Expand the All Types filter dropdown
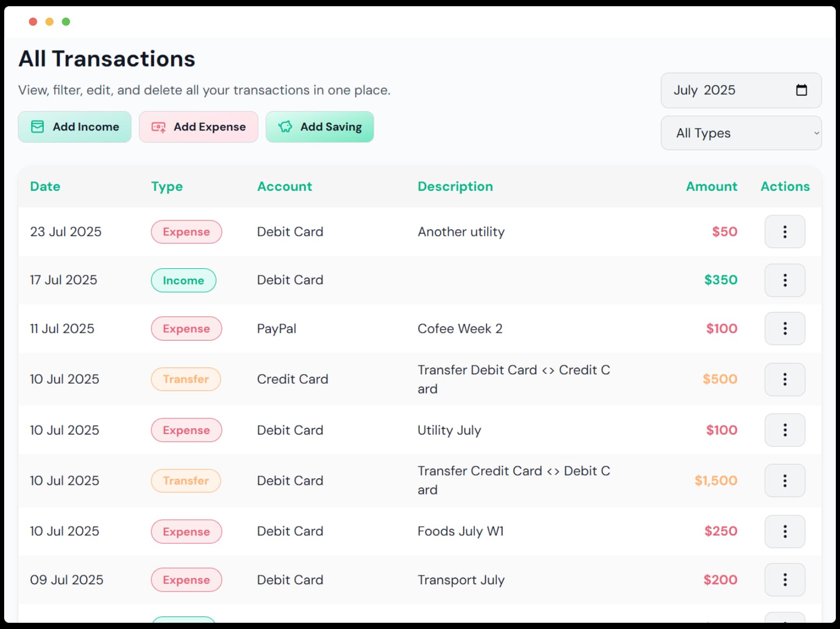 pos(741,133)
